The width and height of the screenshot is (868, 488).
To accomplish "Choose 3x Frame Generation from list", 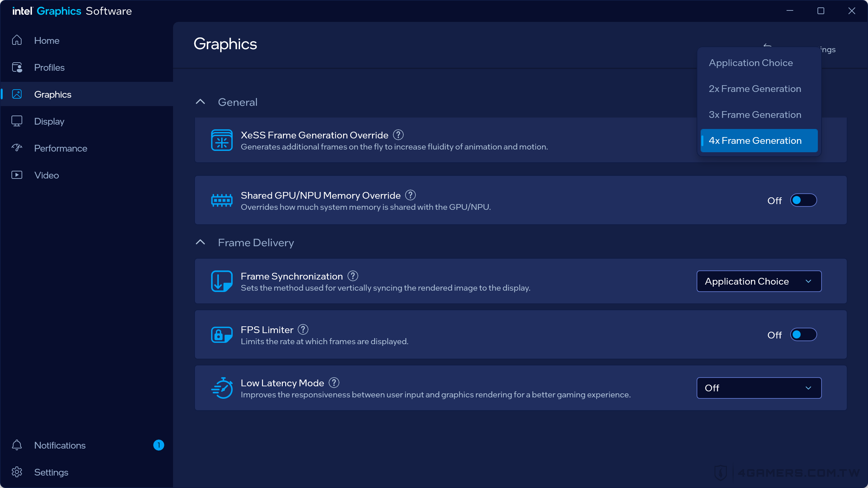I will point(755,115).
